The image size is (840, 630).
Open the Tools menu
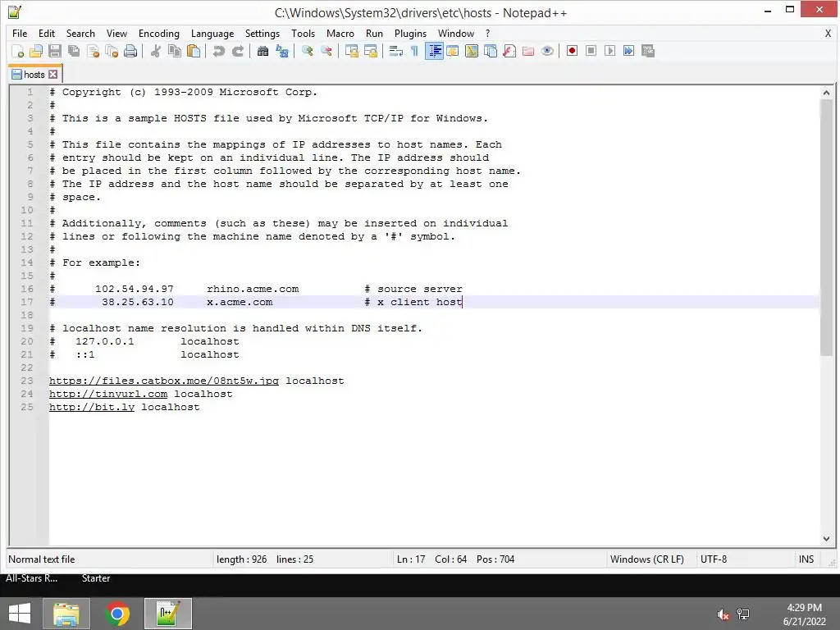(304, 33)
